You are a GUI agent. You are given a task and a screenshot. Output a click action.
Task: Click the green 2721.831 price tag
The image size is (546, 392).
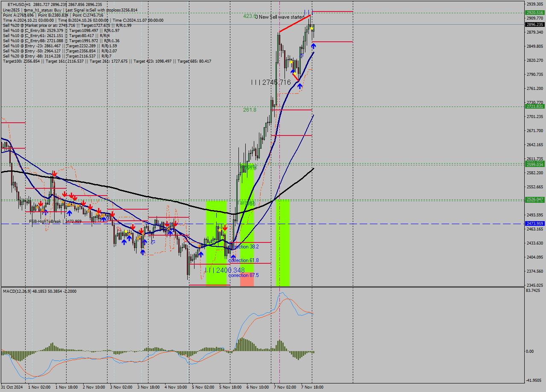(x=535, y=107)
